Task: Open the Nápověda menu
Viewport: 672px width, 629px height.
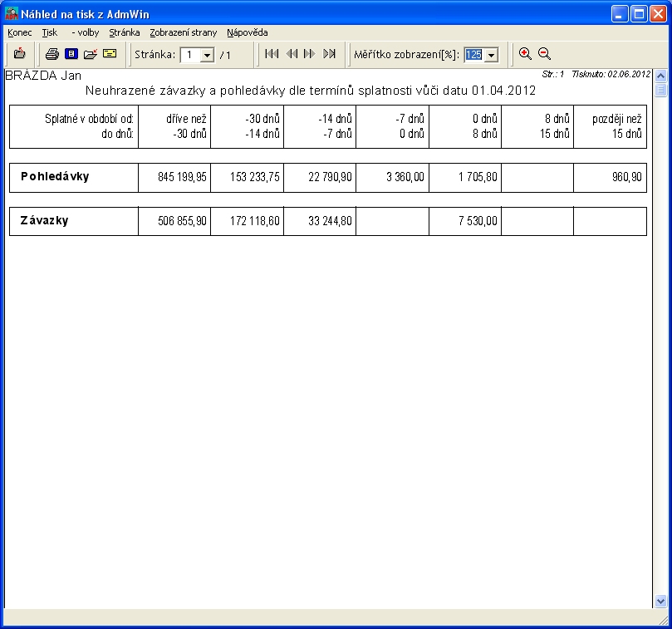Action: point(248,32)
